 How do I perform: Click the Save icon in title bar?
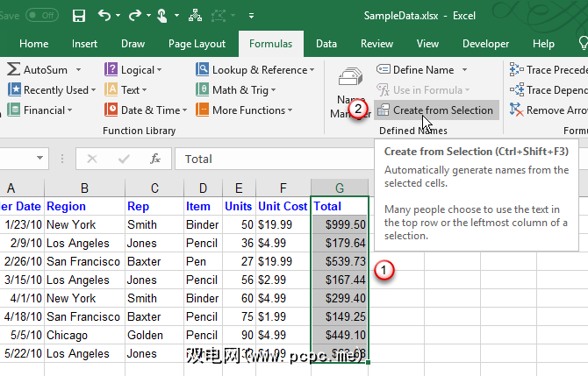[x=79, y=15]
